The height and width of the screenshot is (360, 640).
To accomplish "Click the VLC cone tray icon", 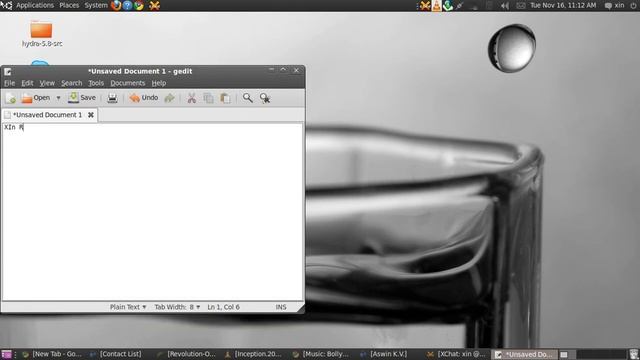I will [x=436, y=5].
